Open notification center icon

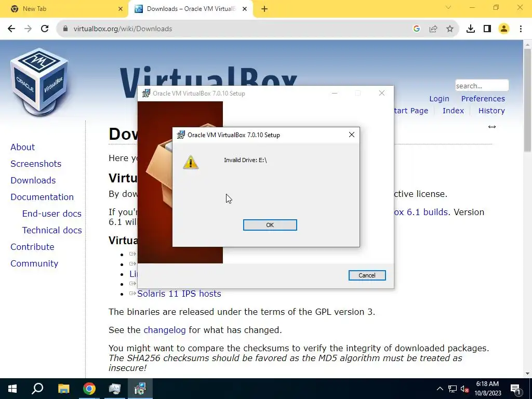click(x=515, y=389)
